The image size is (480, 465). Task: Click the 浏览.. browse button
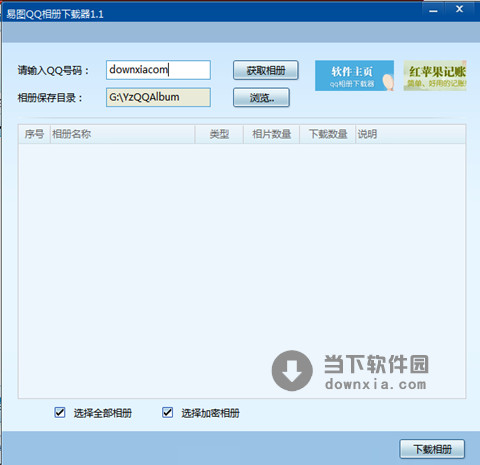coord(261,97)
